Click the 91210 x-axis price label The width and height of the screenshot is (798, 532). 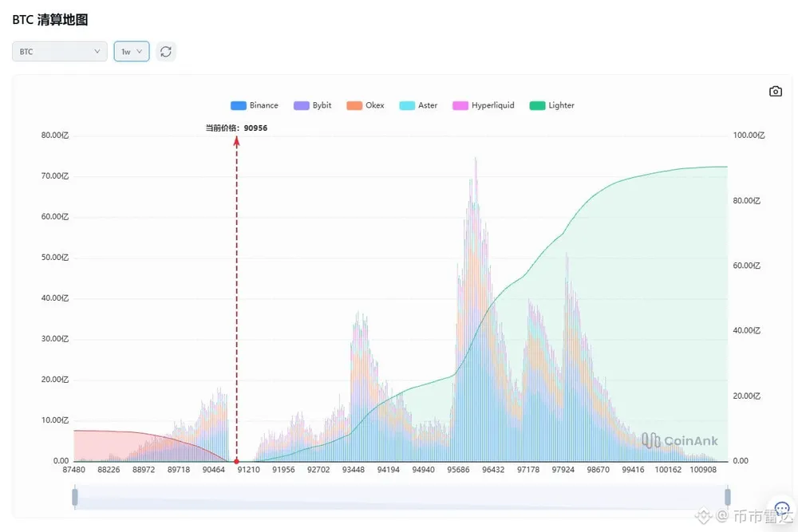pos(248,470)
